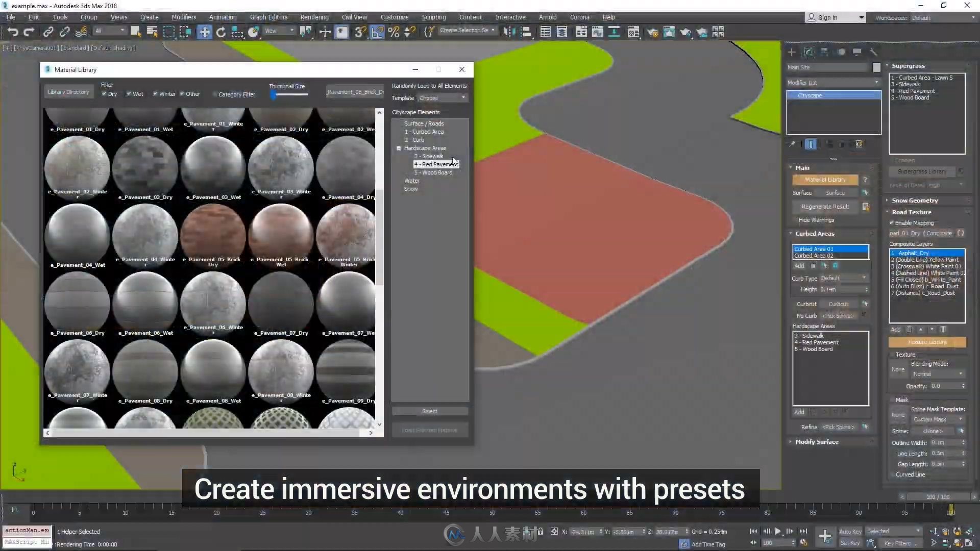Open the Curb Type Default dropdown
Viewport: 980px width, 551px height.
point(843,278)
